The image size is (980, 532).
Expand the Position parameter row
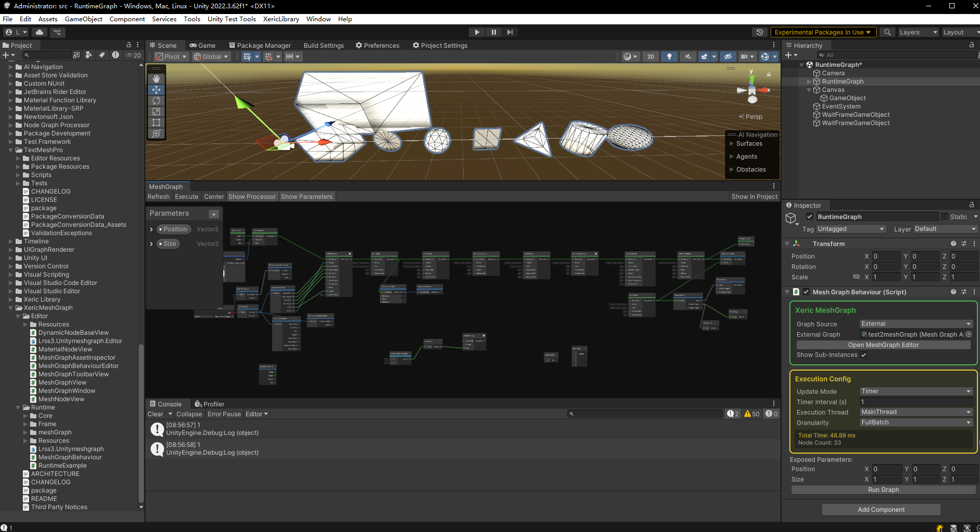pyautogui.click(x=151, y=229)
